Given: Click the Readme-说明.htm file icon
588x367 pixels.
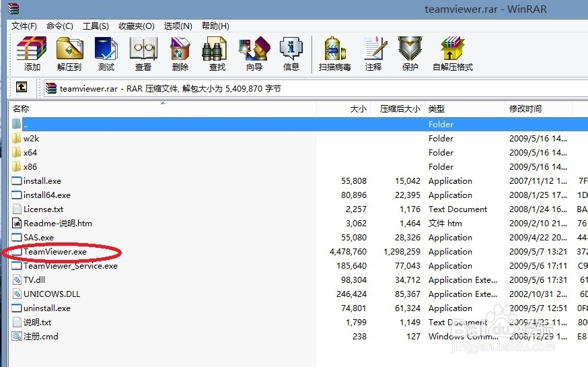Looking at the screenshot, I should pos(17,224).
